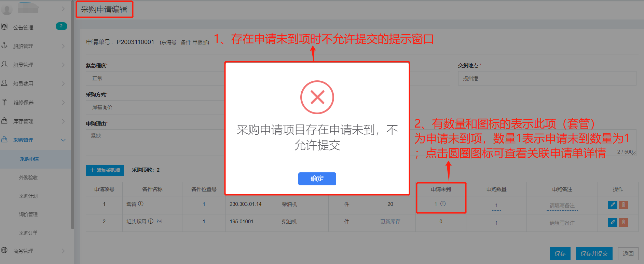Click the 保存 button
This screenshot has height=264, width=644.
[560, 254]
